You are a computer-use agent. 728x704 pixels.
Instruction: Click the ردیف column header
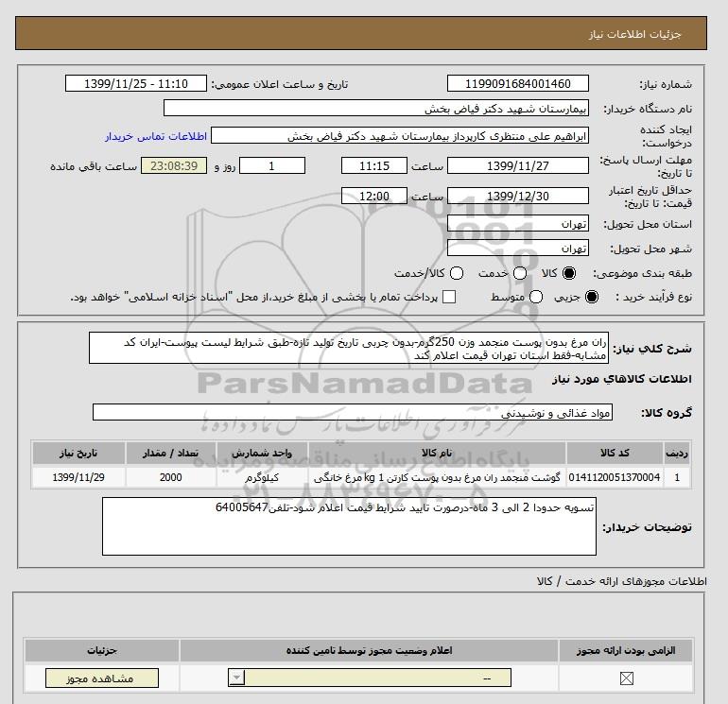click(677, 454)
